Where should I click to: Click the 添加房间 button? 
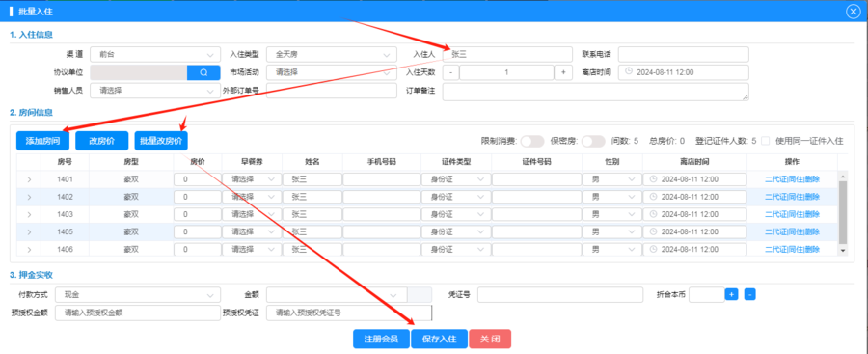[x=43, y=141]
